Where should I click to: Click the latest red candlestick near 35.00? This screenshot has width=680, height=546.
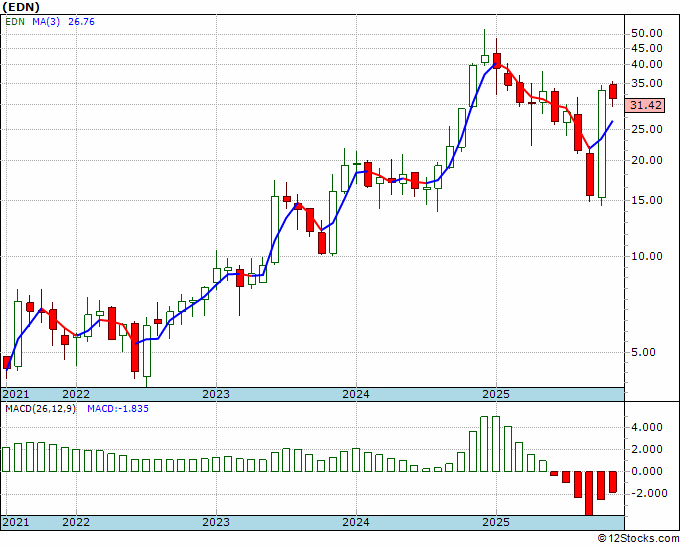(x=613, y=92)
